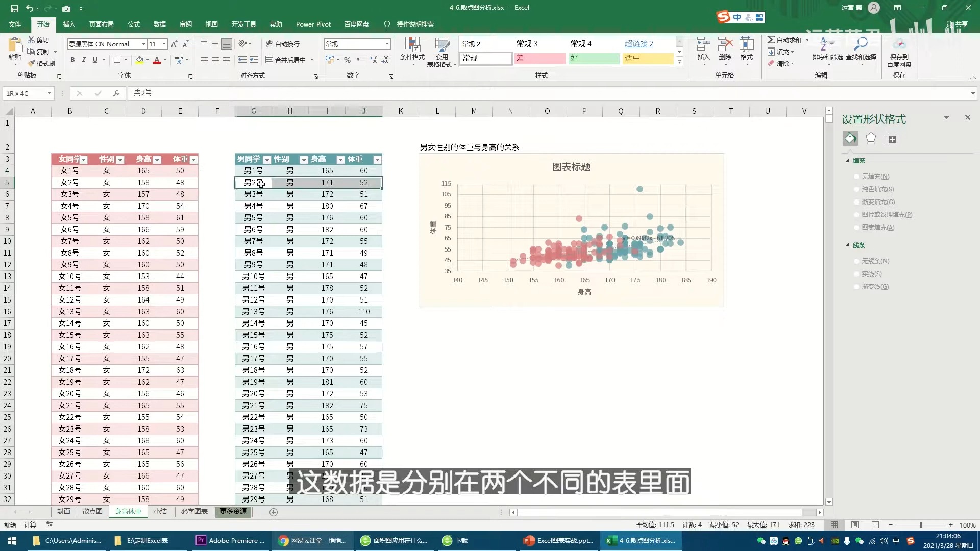Click the AutoSum (自动求和) icon
This screenshot has width=980, height=551.
(x=771, y=40)
